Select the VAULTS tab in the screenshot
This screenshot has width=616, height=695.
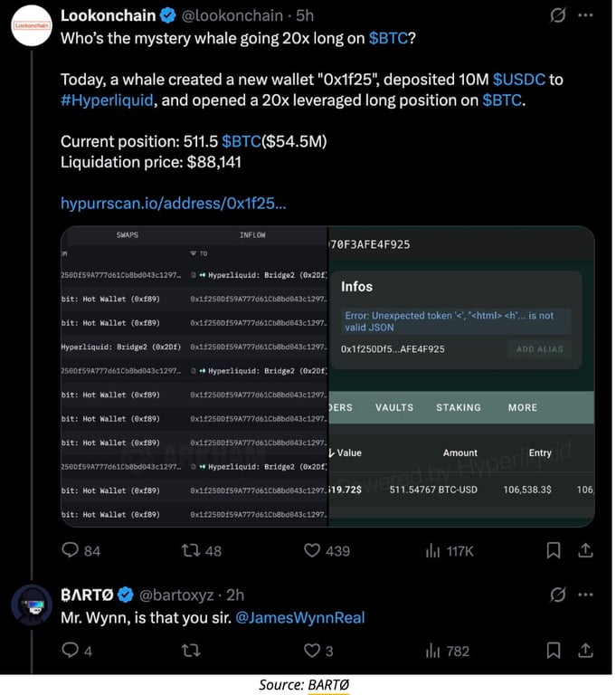[x=394, y=407]
